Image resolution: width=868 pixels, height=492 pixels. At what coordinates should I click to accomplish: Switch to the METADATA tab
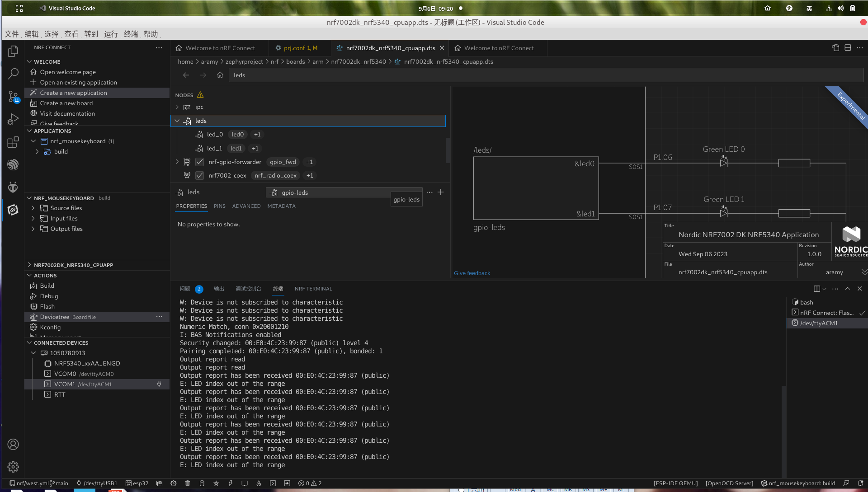(281, 206)
